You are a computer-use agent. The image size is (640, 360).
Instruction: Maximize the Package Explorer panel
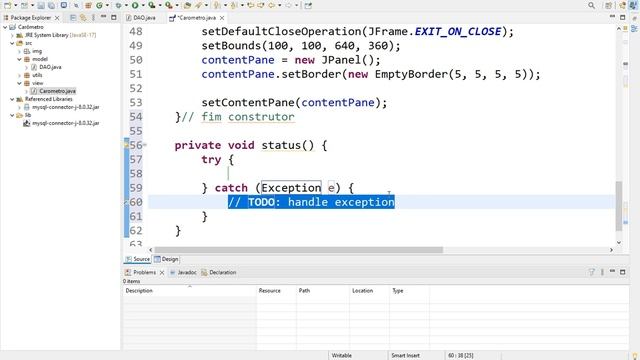click(x=114, y=18)
